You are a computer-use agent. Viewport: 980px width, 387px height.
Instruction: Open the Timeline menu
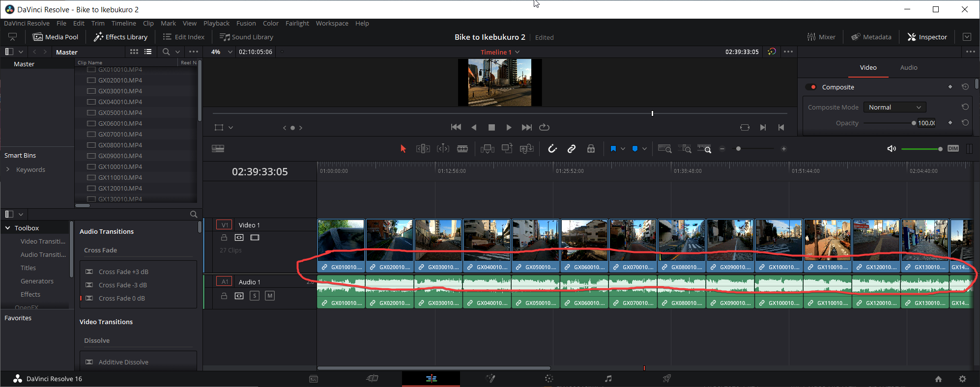124,23
